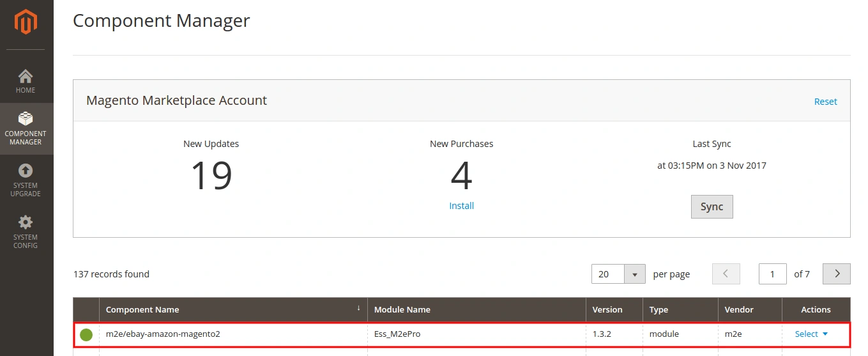
Task: Click the page number input field
Action: pos(772,274)
